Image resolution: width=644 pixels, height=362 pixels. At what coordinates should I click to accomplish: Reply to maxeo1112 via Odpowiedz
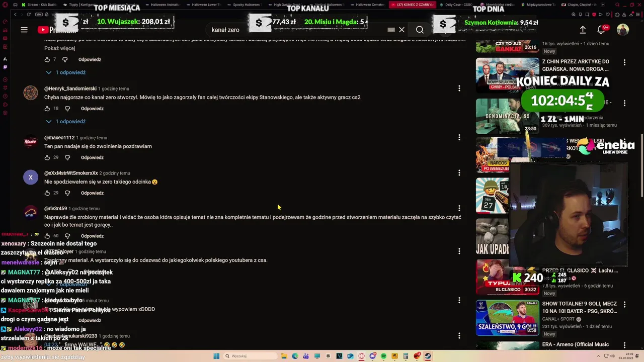(92, 157)
